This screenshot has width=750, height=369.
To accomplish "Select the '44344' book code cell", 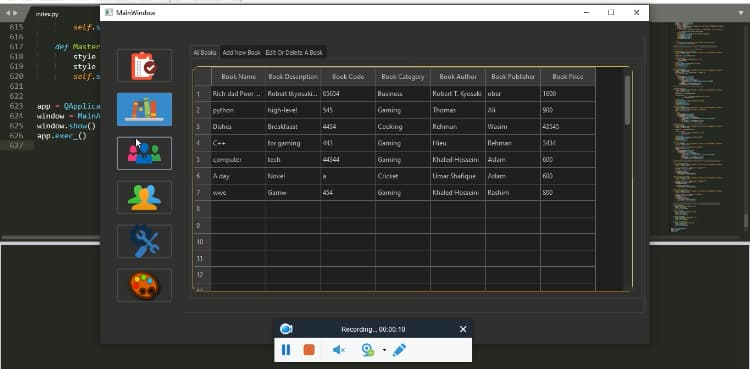I will coord(348,159).
